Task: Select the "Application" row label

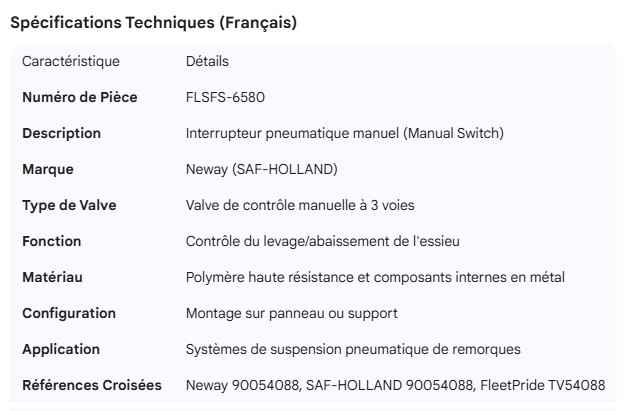Action: tap(61, 350)
